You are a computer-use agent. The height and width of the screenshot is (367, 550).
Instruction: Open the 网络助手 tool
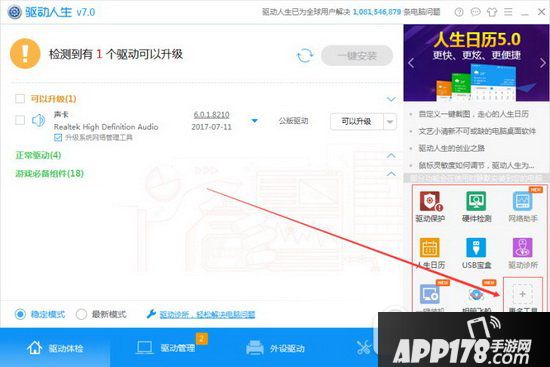click(x=523, y=207)
